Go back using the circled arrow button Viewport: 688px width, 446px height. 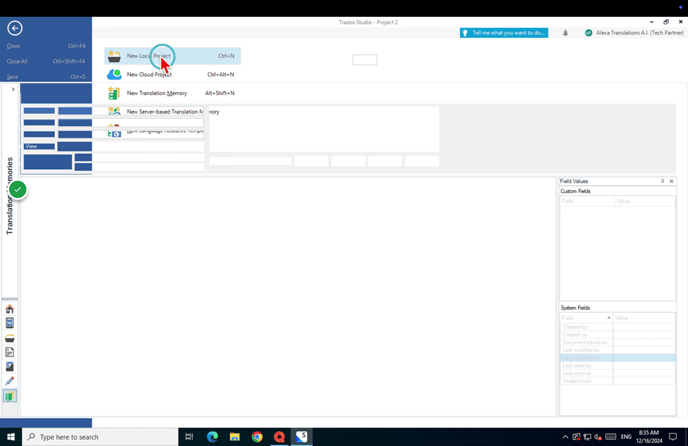pos(14,28)
